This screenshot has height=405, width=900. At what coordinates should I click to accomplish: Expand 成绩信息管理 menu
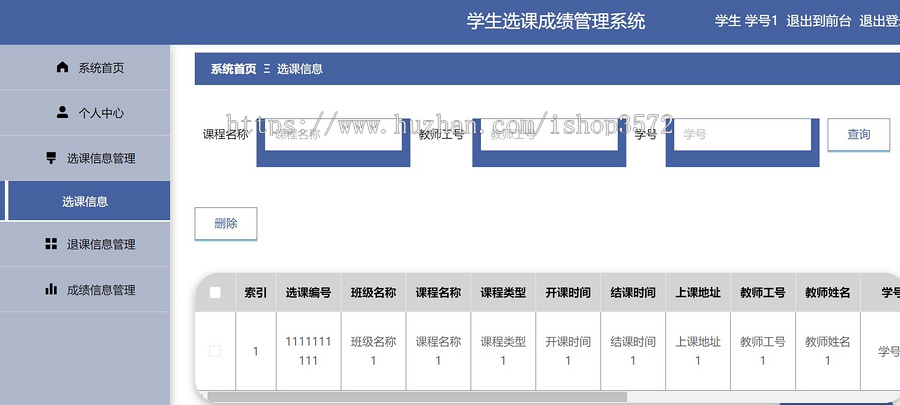pos(85,290)
